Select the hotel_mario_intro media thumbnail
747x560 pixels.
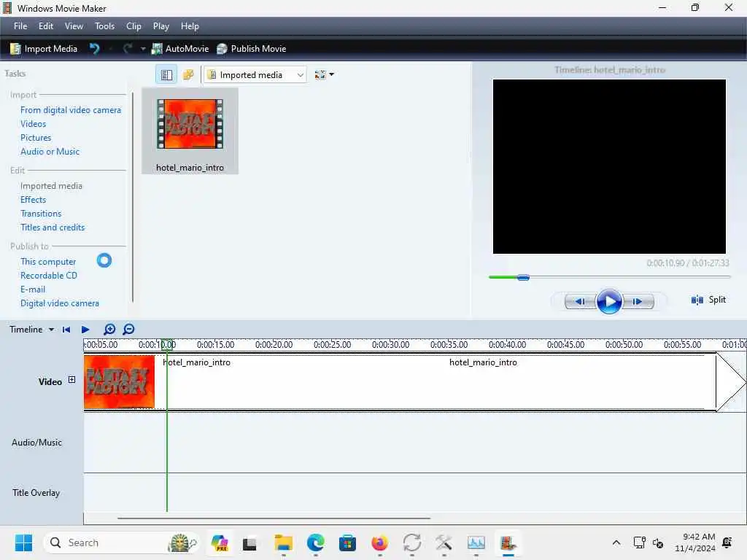click(x=190, y=131)
